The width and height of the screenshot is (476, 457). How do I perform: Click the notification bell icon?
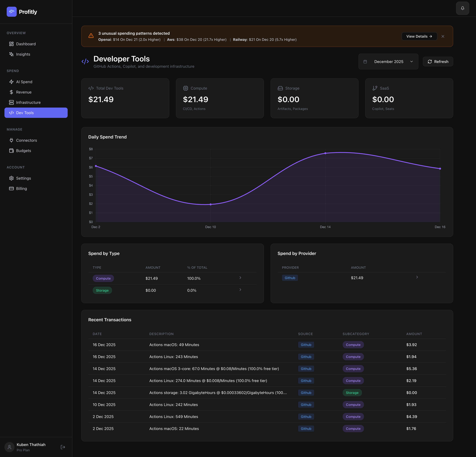coord(462,8)
